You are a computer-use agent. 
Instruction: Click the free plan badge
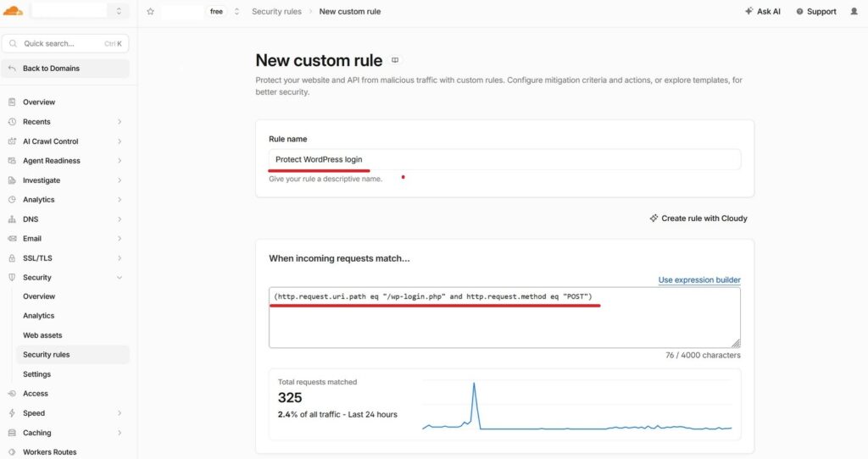click(216, 12)
